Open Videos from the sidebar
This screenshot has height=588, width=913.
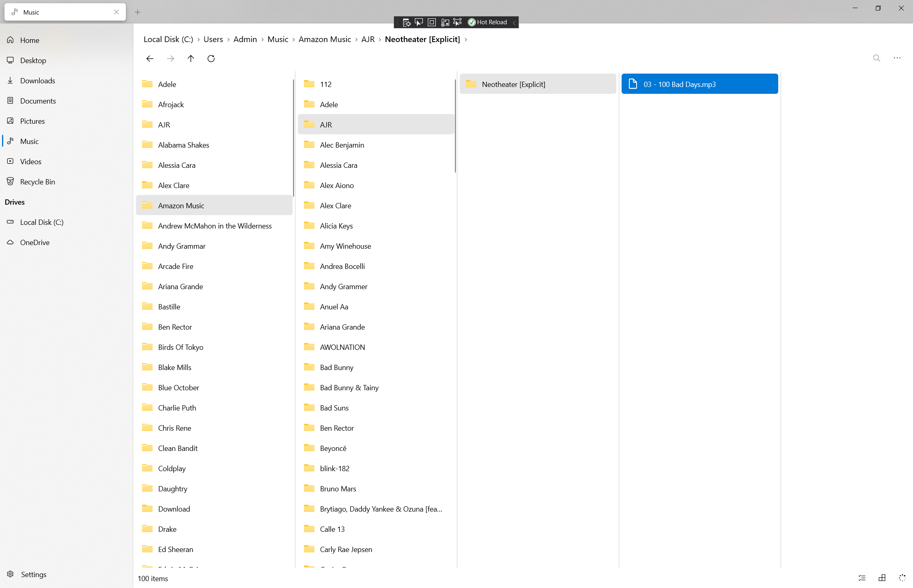point(67,161)
